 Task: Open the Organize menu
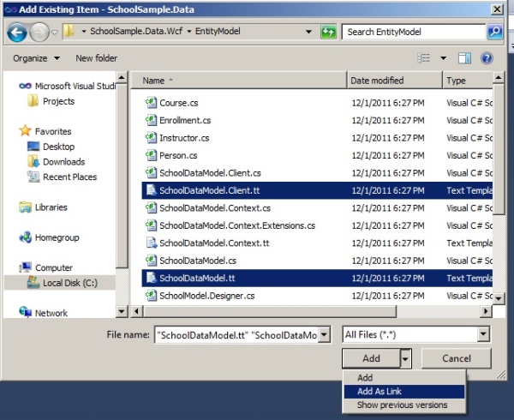coord(36,58)
